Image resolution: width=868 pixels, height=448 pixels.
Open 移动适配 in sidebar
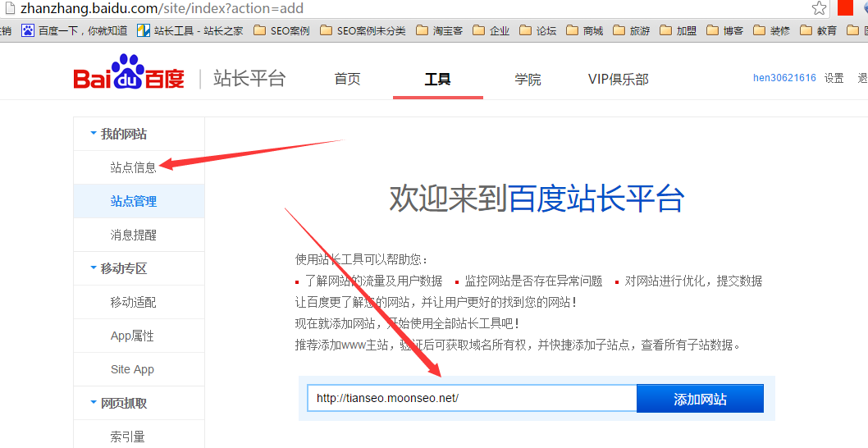(134, 302)
